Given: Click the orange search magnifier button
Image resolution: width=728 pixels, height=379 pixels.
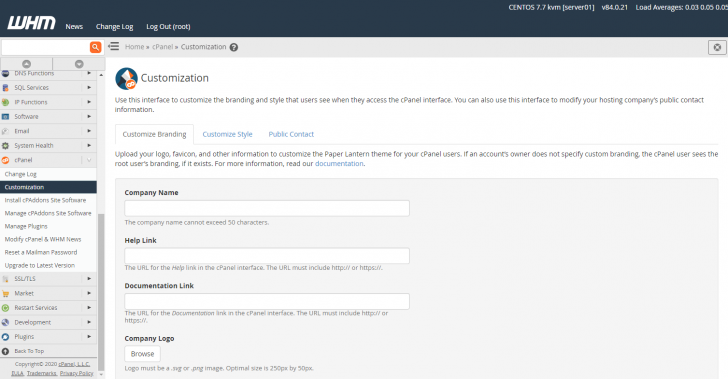Looking at the screenshot, I should [x=95, y=47].
